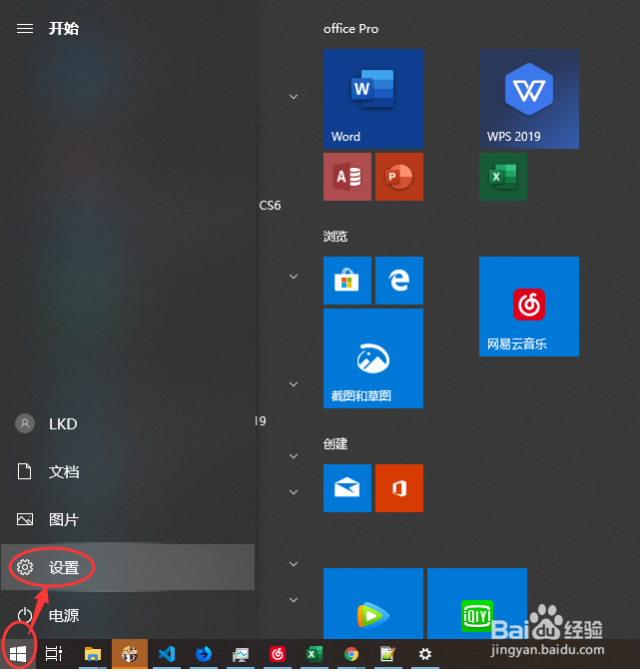This screenshot has width=640, height=672.
Task: Open the Edge browser tile
Action: pos(399,281)
